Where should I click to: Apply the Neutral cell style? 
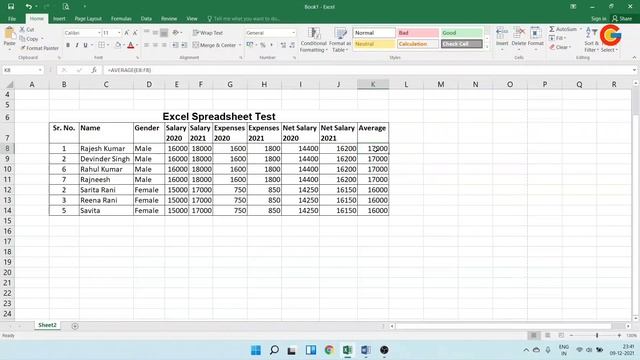coord(374,44)
